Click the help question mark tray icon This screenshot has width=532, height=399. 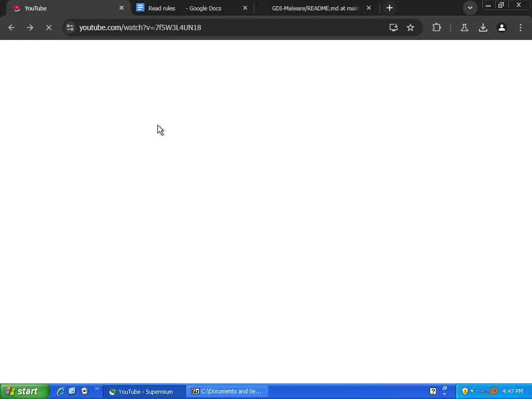(x=433, y=392)
